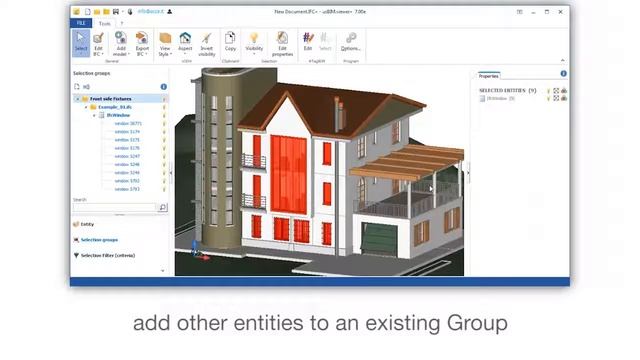Click the zoom-to icon beside SELECTED ENTITIES

[x=556, y=91]
